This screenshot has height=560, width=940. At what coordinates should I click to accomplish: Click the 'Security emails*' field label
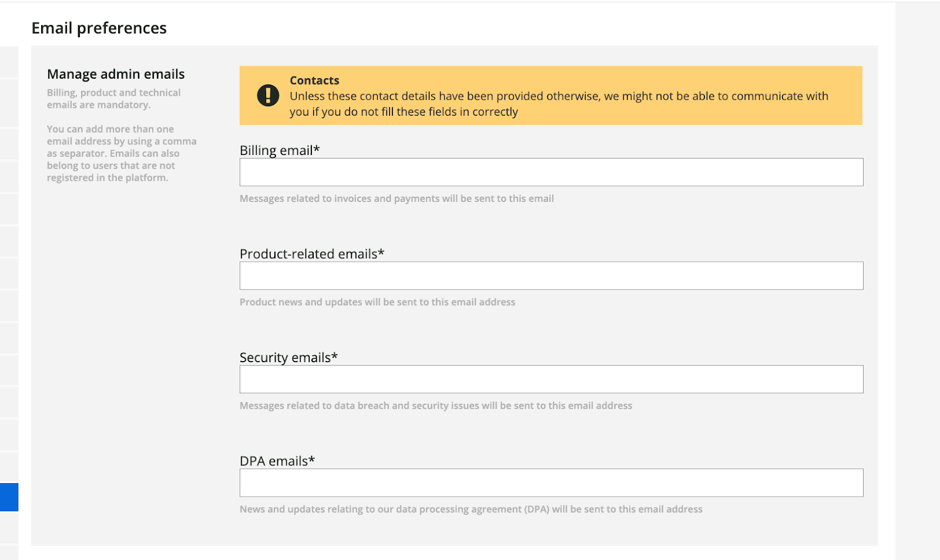288,357
